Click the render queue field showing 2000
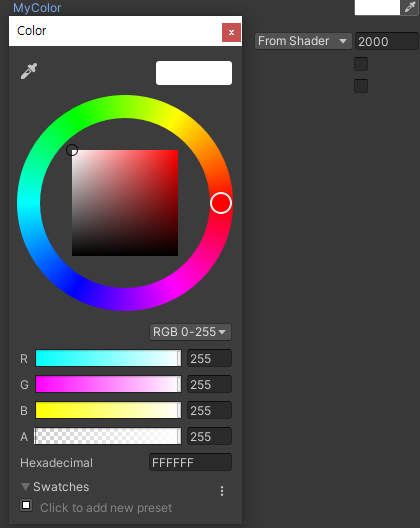This screenshot has width=420, height=528. pyautogui.click(x=387, y=41)
